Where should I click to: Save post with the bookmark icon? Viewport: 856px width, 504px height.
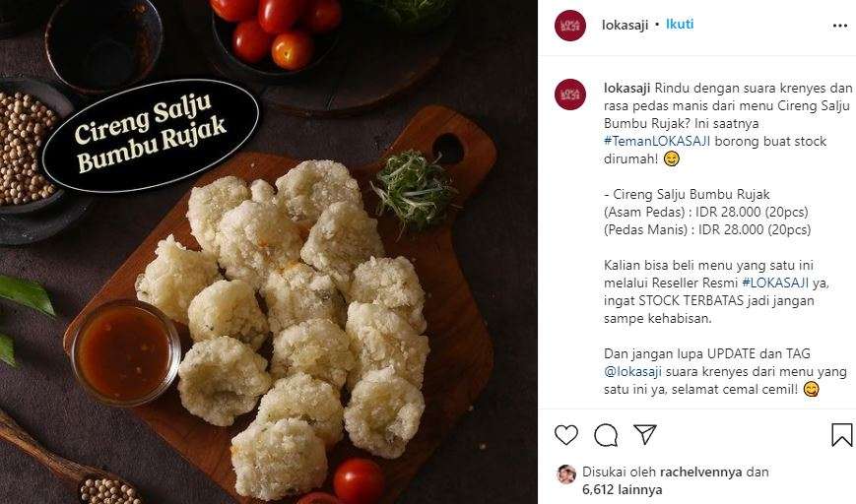842,435
